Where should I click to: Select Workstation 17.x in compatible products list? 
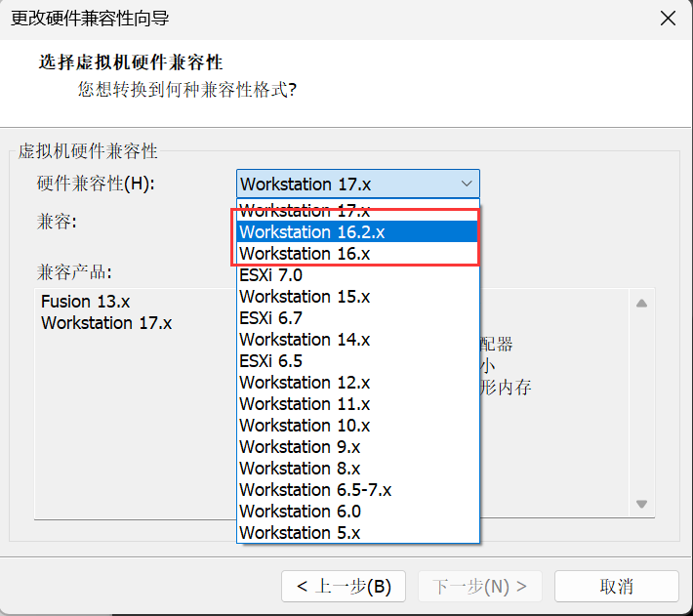(x=106, y=323)
